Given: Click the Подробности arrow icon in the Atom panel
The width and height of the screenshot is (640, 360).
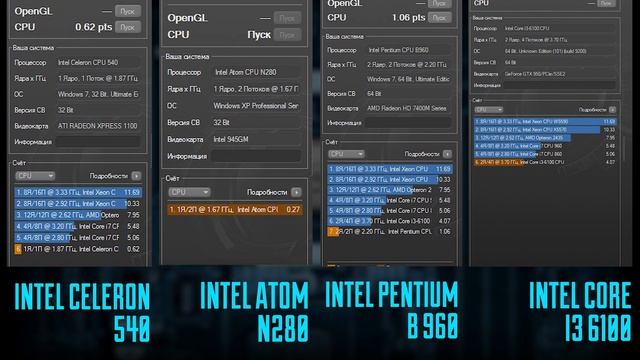Looking at the screenshot, I should [296, 192].
